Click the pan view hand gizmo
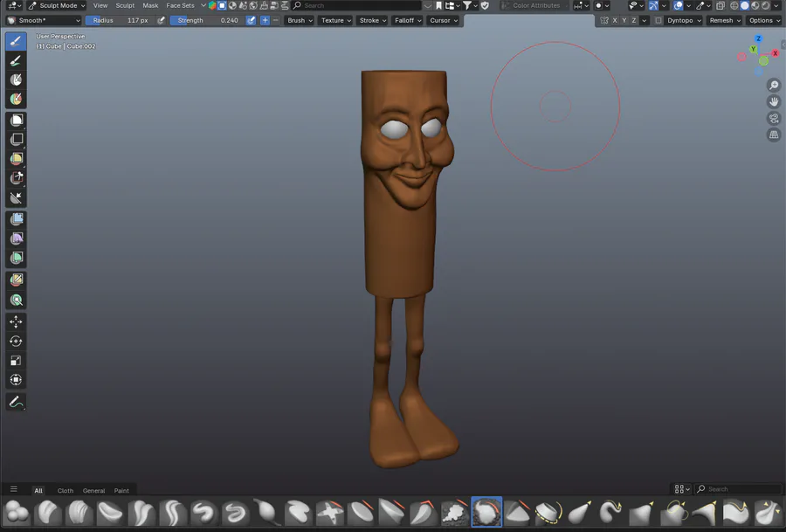 click(774, 102)
